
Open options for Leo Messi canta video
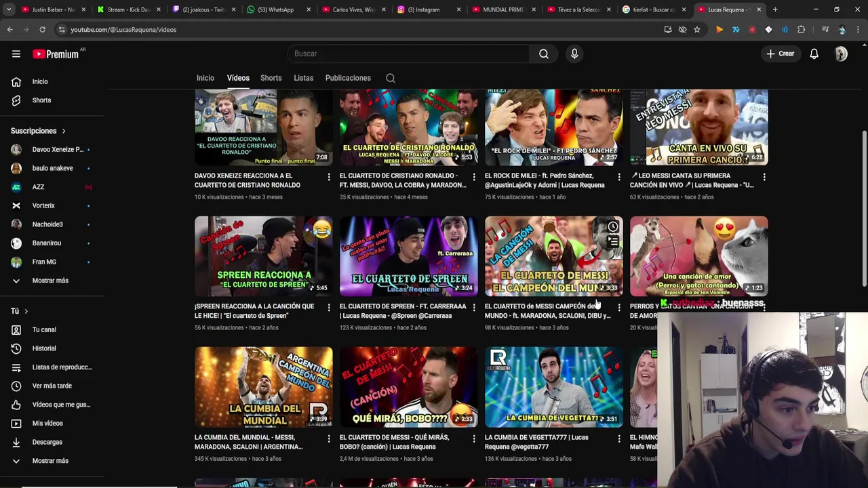pos(764,177)
